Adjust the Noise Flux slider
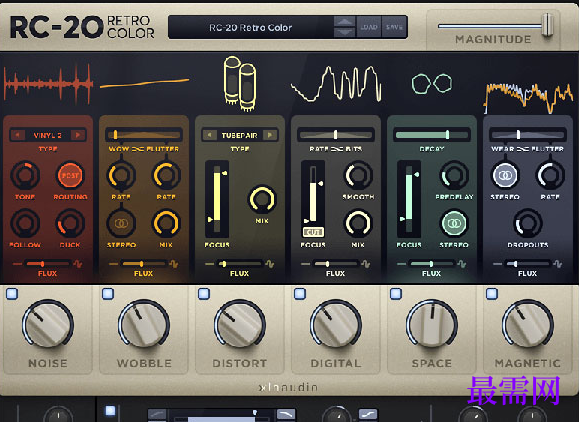This screenshot has width=579, height=422. (47, 264)
